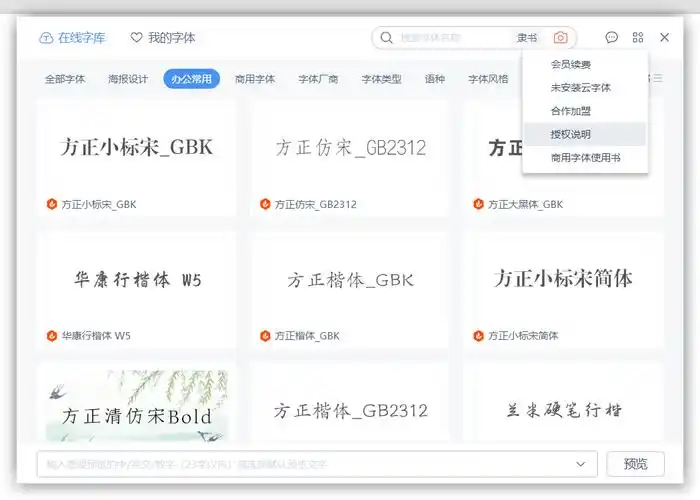Toggle the list view icon
Image resolution: width=700 pixels, height=500 pixels.
point(657,79)
